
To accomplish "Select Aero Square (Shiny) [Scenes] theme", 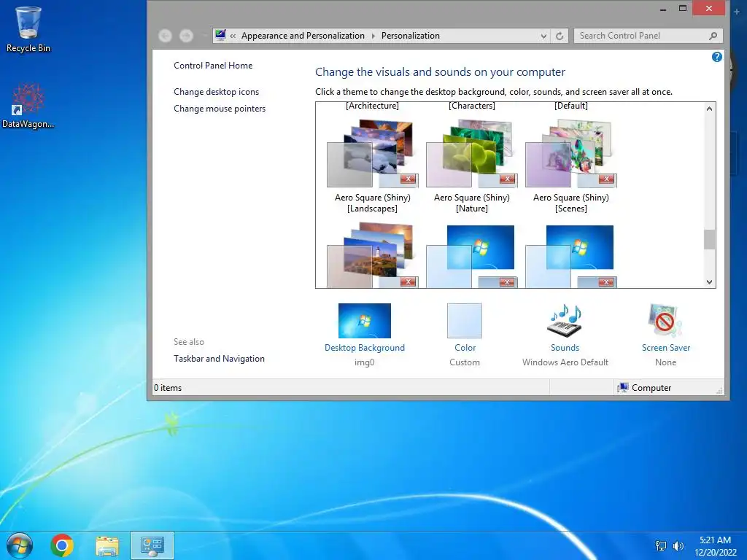I will pos(570,167).
